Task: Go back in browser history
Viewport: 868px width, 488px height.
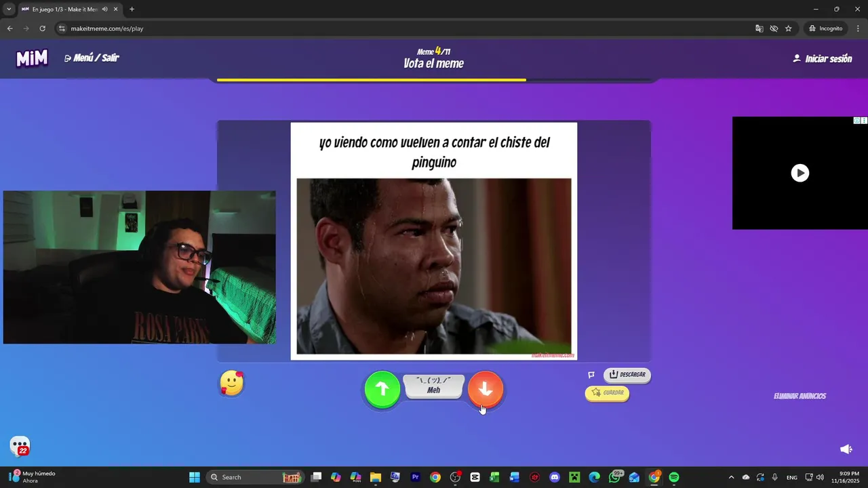Action: click(x=9, y=28)
